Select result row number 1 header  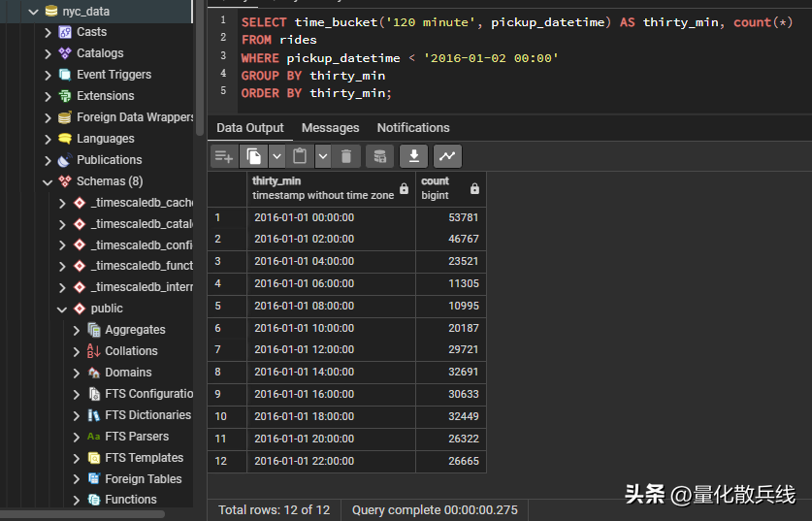[227, 217]
